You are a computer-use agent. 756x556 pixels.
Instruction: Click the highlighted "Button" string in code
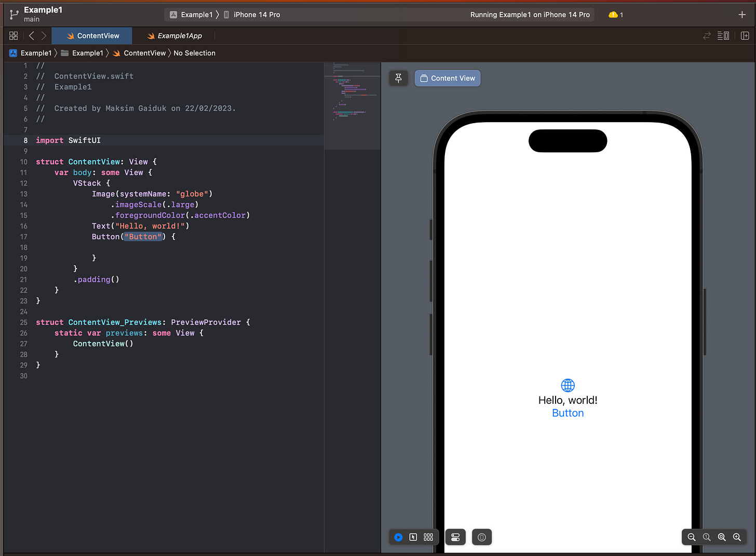143,236
